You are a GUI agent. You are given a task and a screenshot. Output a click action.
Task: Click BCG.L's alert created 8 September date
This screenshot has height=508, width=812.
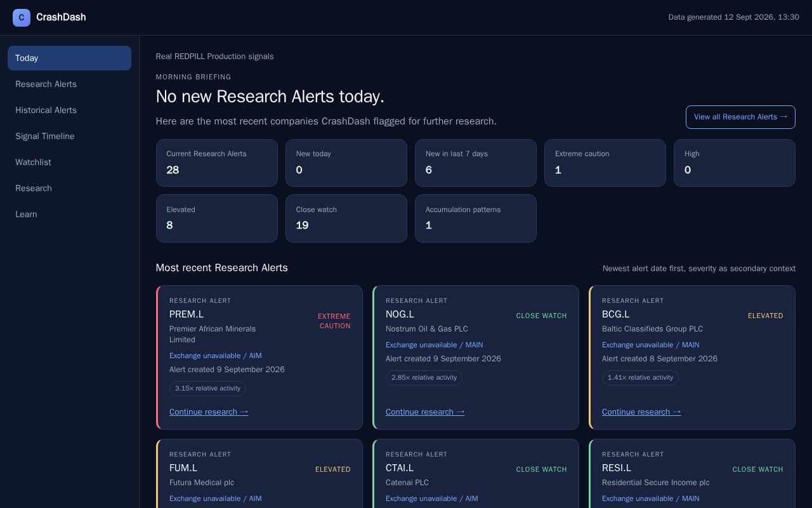pos(660,359)
